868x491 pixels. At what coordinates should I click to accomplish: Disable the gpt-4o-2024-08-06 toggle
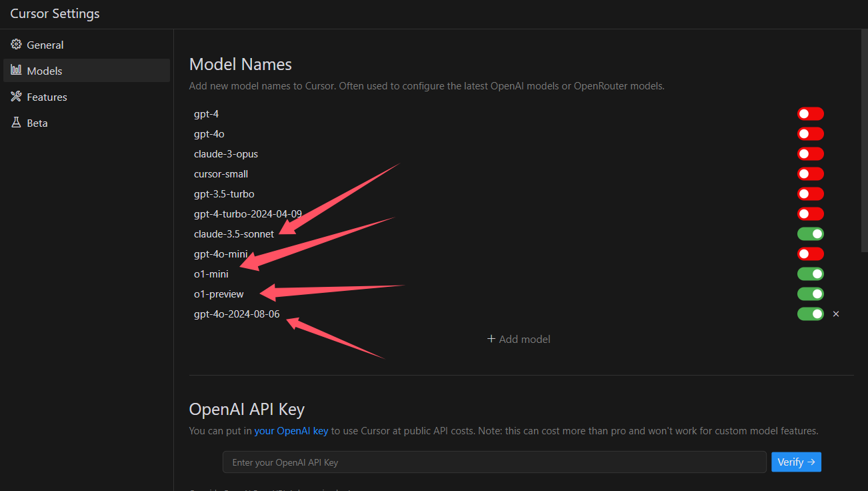(x=811, y=314)
